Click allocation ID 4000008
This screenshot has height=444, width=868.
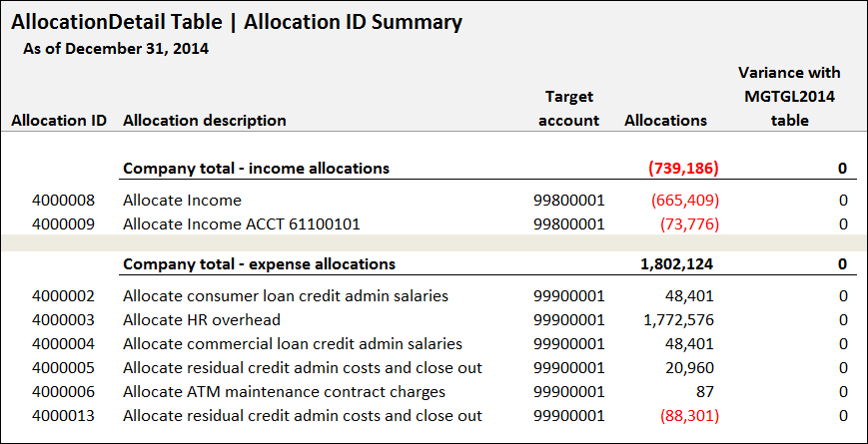[x=63, y=201]
